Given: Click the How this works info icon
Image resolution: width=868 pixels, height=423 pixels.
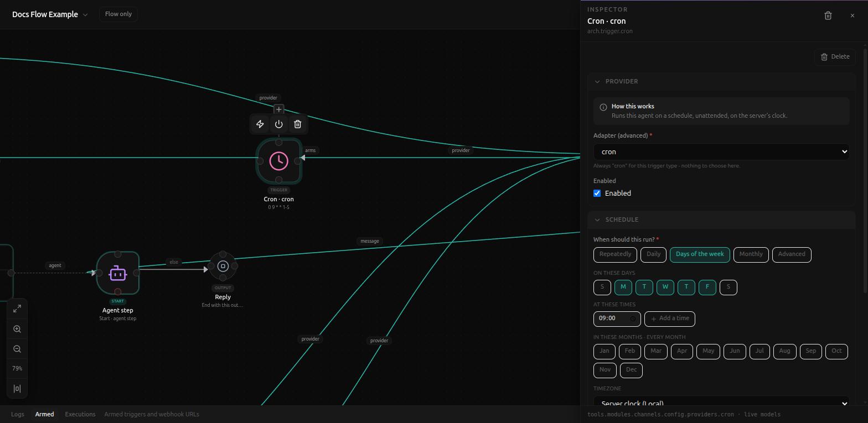Looking at the screenshot, I should (x=603, y=107).
